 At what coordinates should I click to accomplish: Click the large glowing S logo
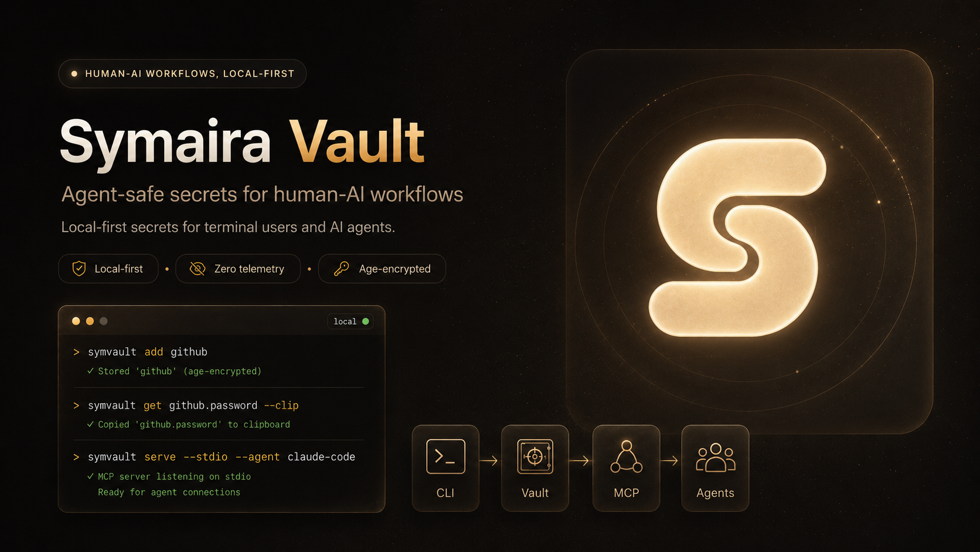point(737,238)
